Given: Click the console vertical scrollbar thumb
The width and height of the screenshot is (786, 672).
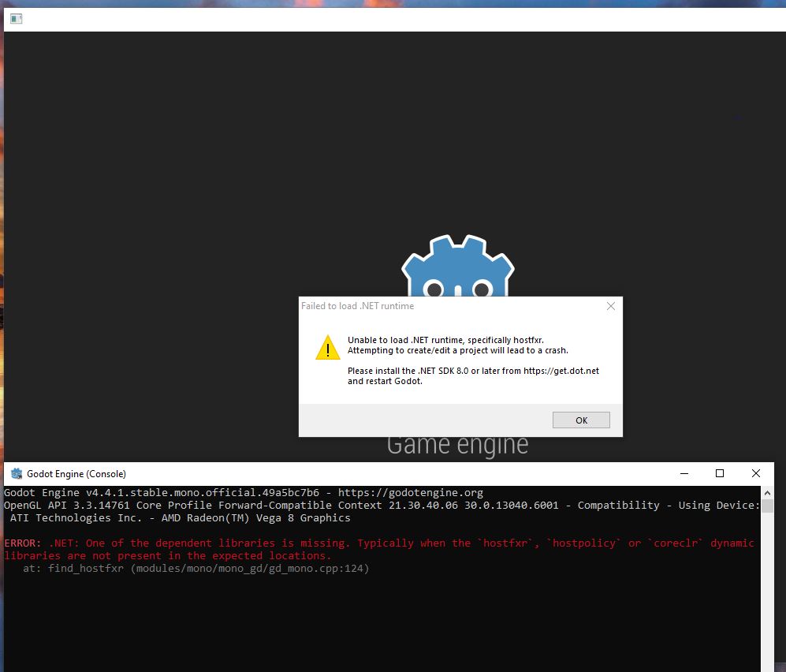Looking at the screenshot, I should [x=767, y=506].
